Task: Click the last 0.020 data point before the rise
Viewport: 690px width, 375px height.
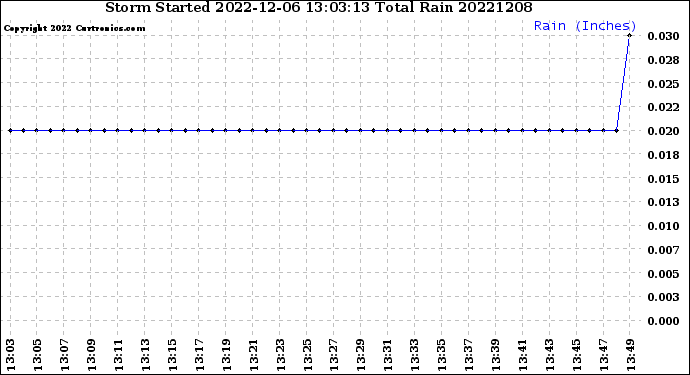Action: click(617, 131)
